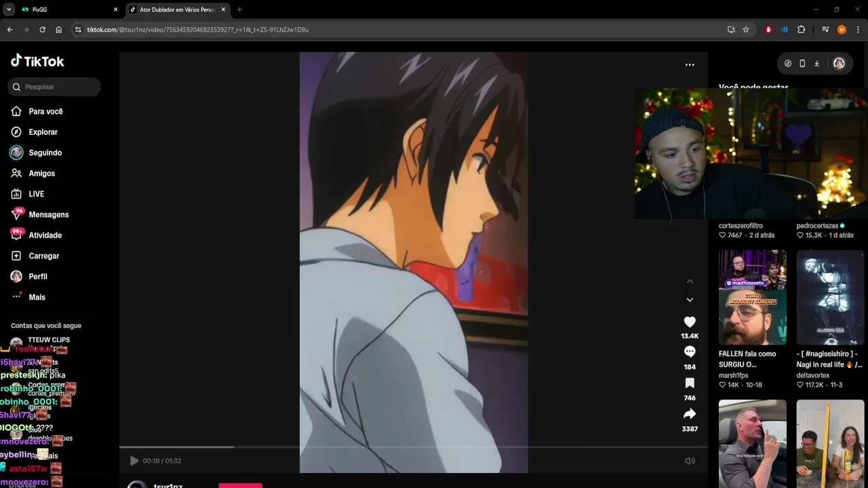868x488 pixels.
Task: Save video with the bookmark icon
Action: point(690,383)
